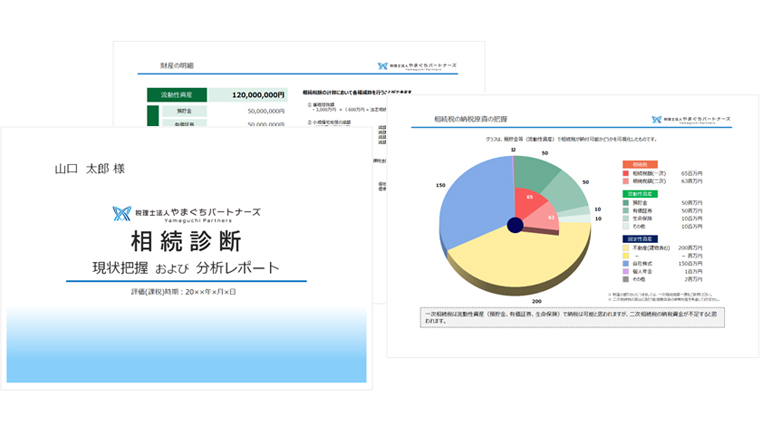Select the 200百万円 legend value
Image resolution: width=760 pixels, height=432 pixels.
(x=690, y=248)
